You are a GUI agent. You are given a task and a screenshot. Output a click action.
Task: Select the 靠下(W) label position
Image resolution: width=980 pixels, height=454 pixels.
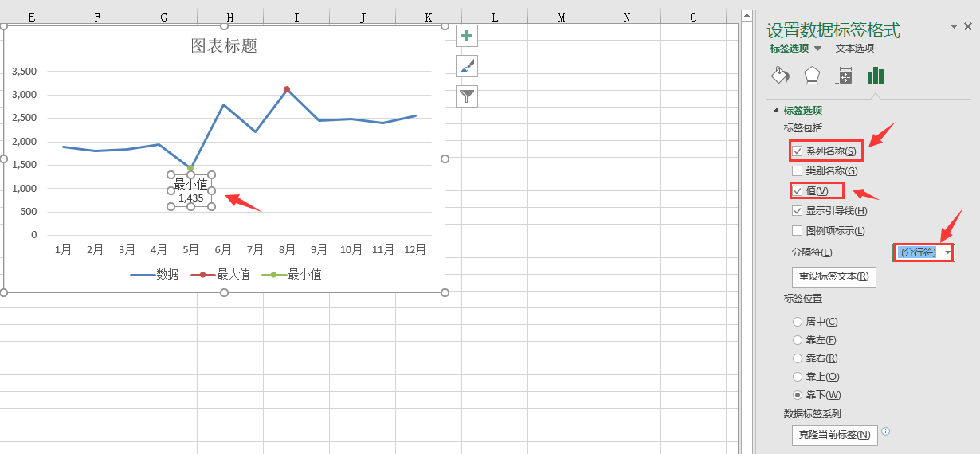pyautogui.click(x=798, y=395)
